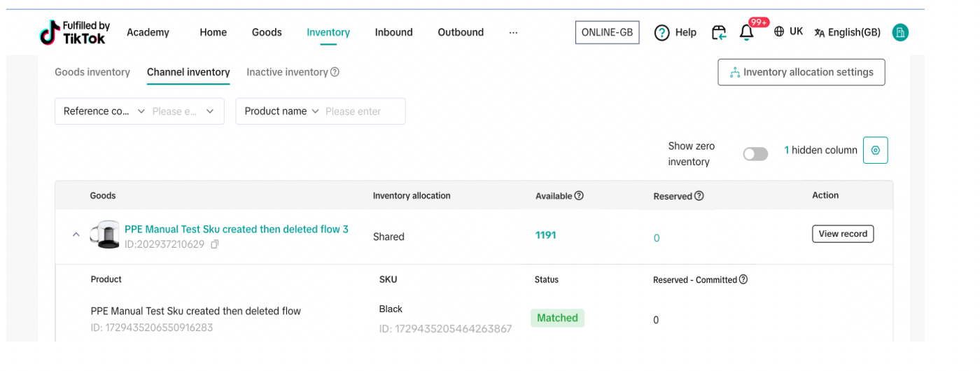Switch to the Goods inventory tab
Screen dimensions: 980x371
pyautogui.click(x=92, y=72)
